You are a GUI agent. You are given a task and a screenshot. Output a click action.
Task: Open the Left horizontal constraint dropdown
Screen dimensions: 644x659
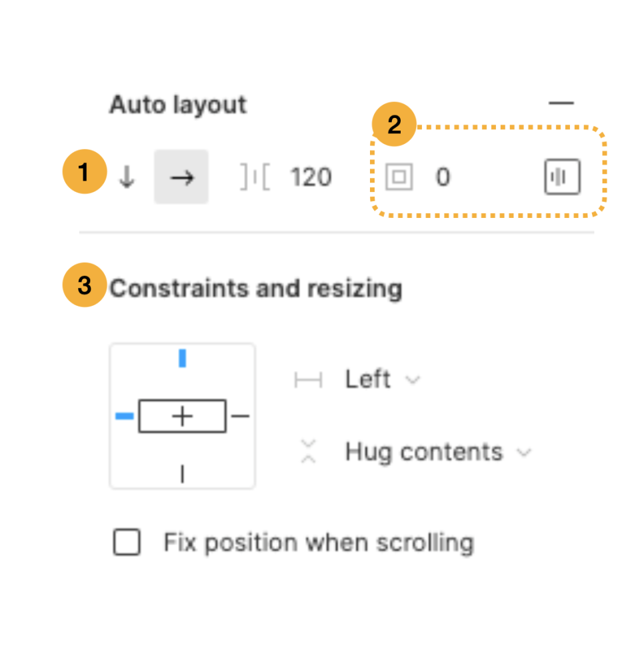point(383,380)
